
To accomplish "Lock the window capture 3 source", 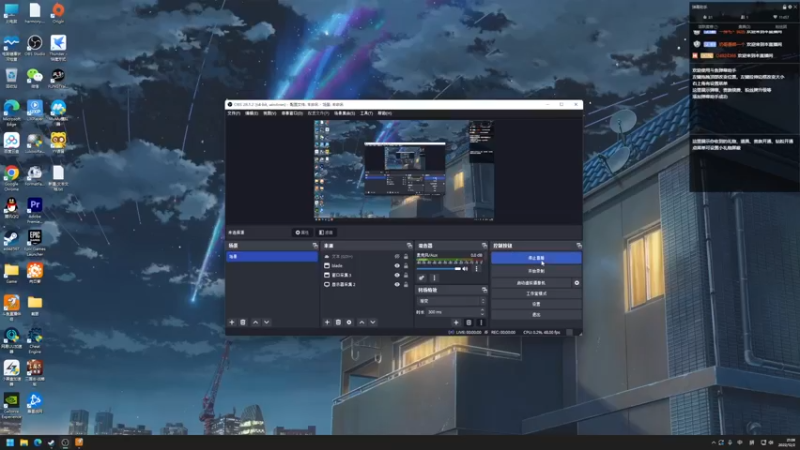I will click(406, 275).
